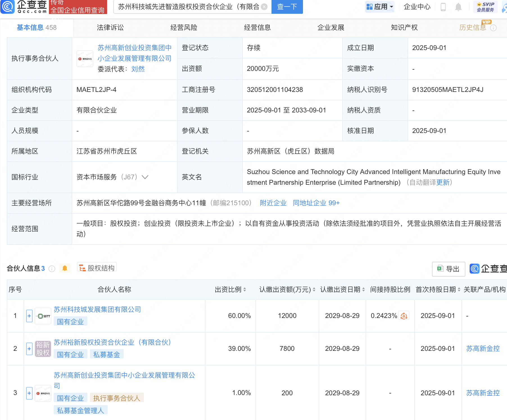The height and width of the screenshot is (420, 507).
Task: View 附近企业 nearby companies
Action: (x=273, y=203)
